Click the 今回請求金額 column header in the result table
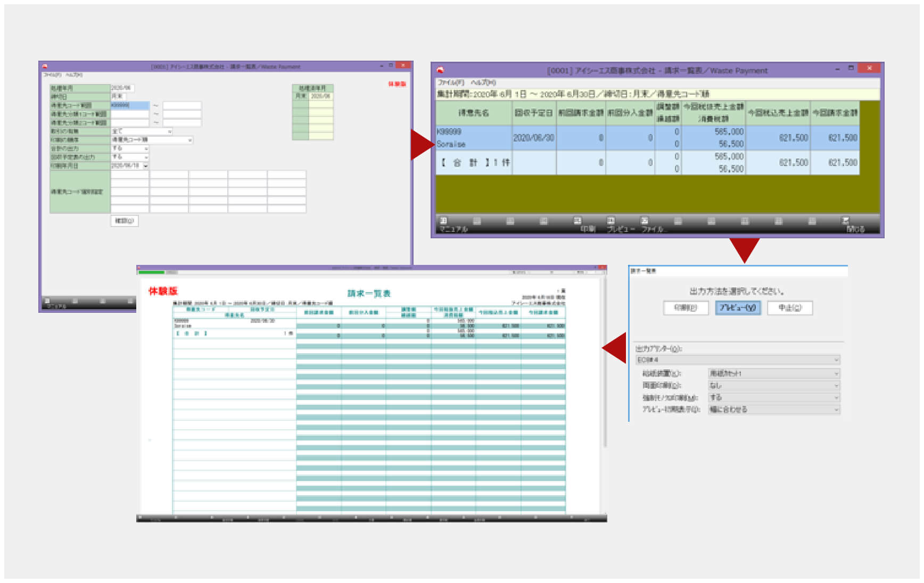Image resolution: width=924 pixels, height=583 pixels. [x=835, y=113]
